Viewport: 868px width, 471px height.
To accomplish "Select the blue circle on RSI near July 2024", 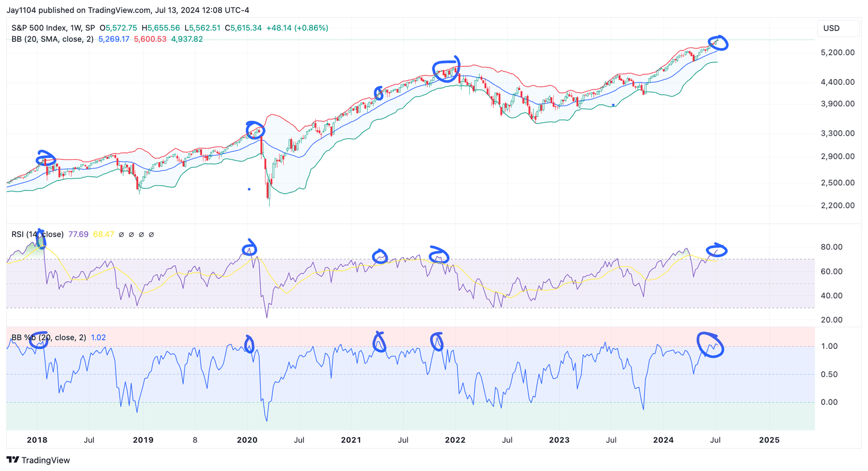I will (x=718, y=250).
